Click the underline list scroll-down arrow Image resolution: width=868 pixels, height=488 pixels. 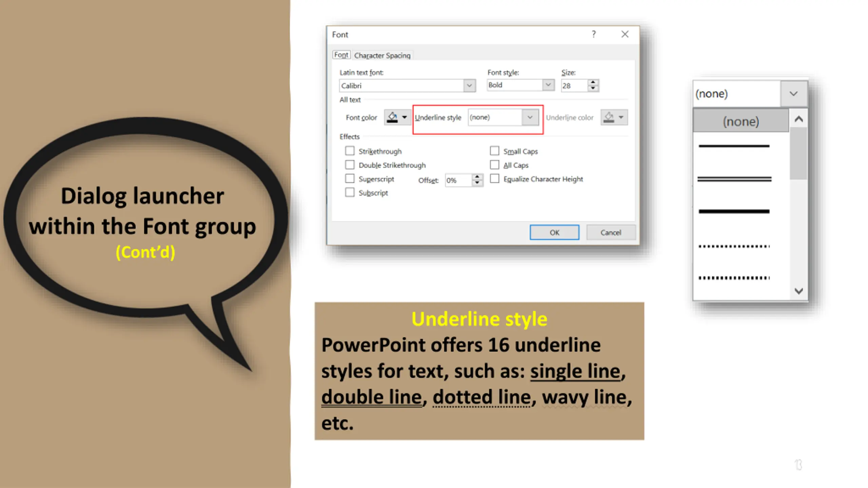(798, 291)
